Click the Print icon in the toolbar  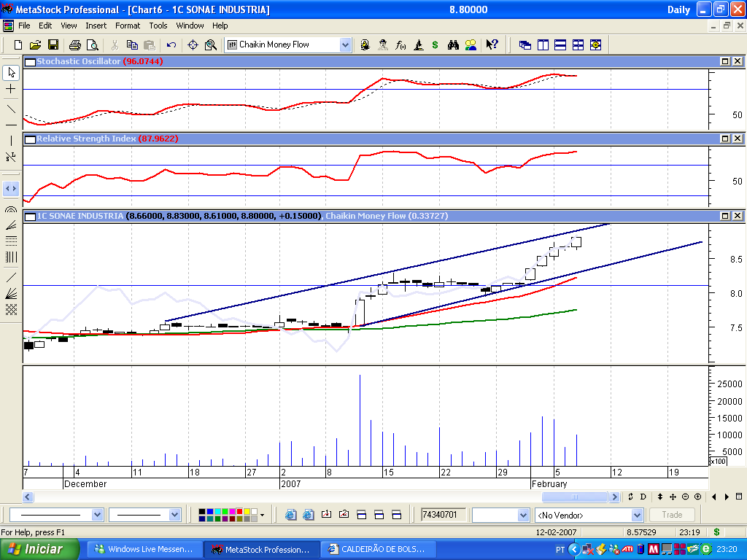pos(74,45)
